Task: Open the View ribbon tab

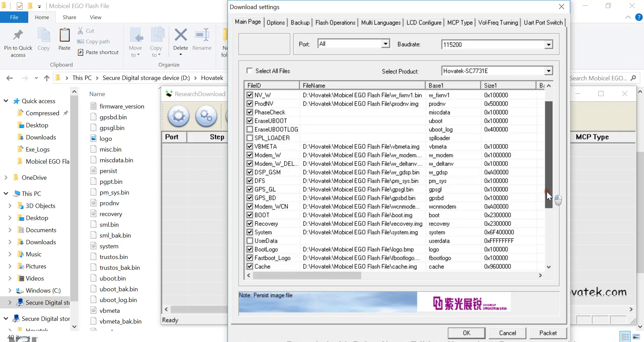Action: [95, 17]
